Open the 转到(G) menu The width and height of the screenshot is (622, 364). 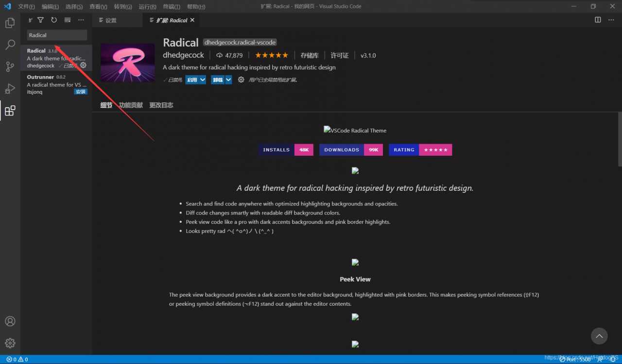point(123,7)
